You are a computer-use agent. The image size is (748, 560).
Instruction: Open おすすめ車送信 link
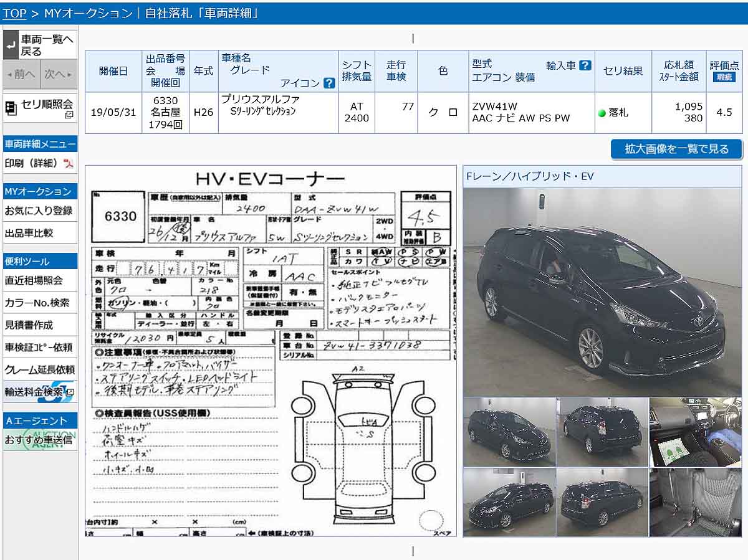40,440
